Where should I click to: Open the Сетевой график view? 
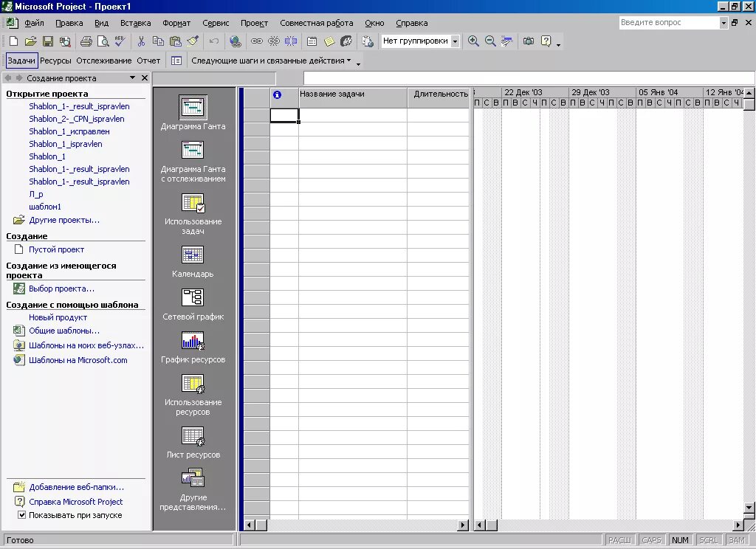click(193, 304)
